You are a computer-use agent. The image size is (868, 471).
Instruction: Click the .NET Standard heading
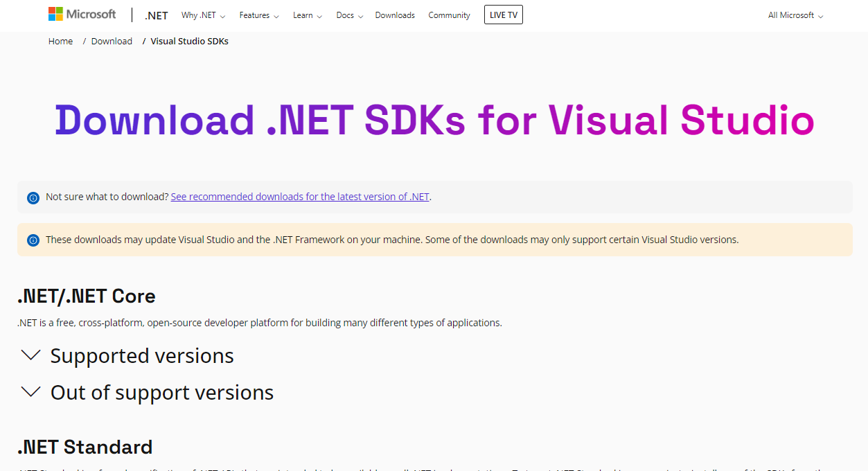point(85,447)
